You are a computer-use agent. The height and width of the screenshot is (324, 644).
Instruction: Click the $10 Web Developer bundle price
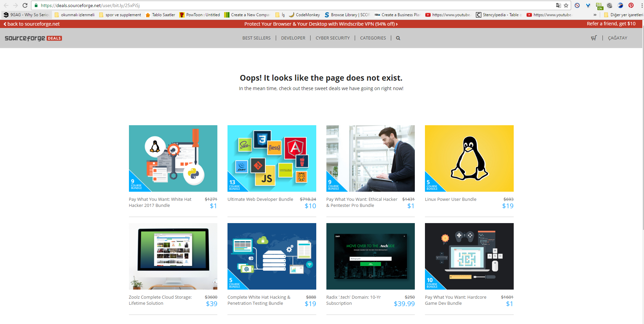coord(310,206)
